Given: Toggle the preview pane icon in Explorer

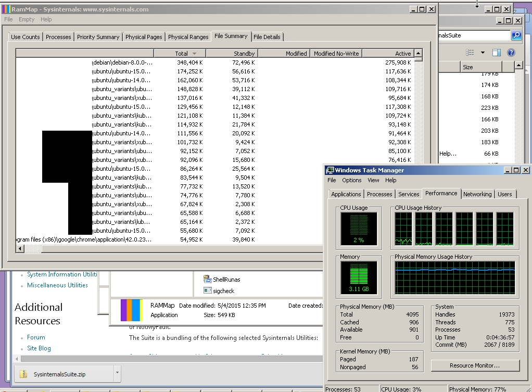Looking at the screenshot, I should point(497,53).
